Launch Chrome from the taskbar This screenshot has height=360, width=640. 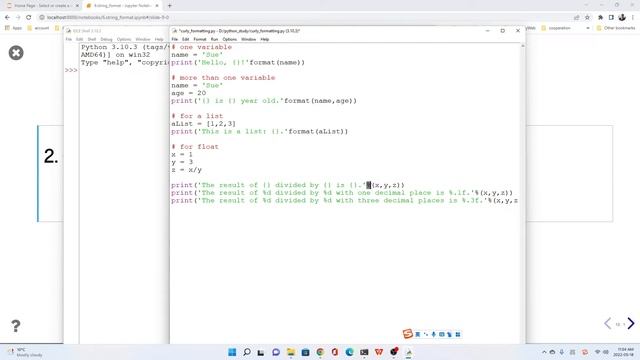click(320, 352)
